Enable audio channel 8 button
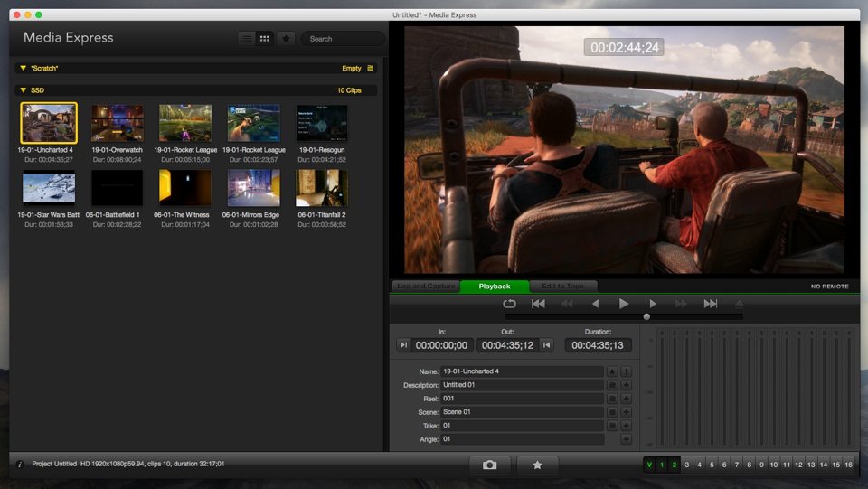The image size is (868, 489). click(x=749, y=465)
